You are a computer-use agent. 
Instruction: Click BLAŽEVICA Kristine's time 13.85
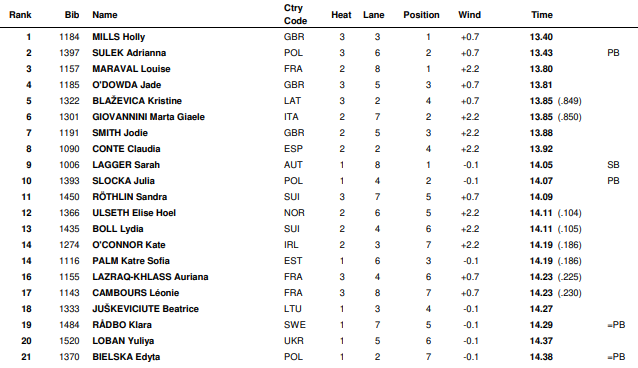541,101
